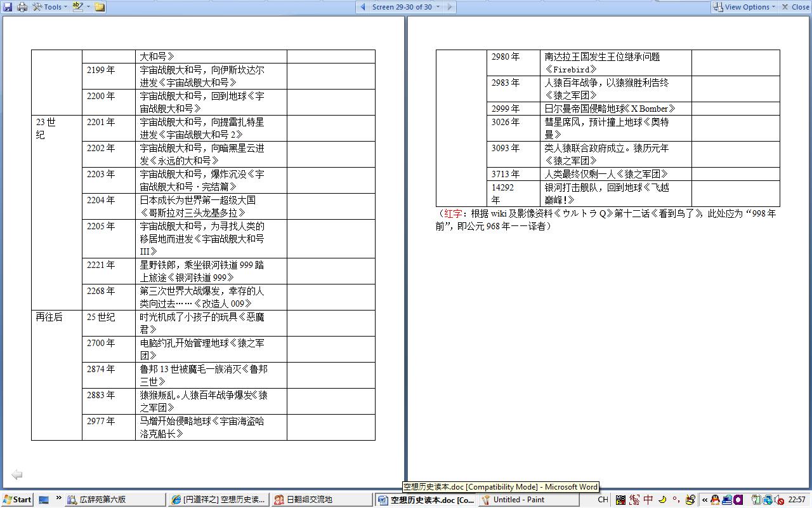
Task: Click the Print icon
Action: point(22,7)
